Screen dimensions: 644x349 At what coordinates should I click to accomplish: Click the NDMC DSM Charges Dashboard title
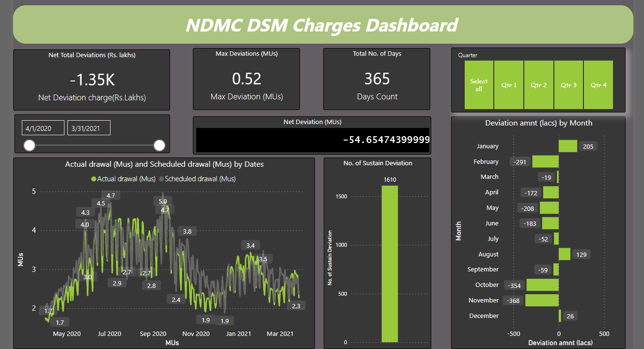pyautogui.click(x=322, y=25)
